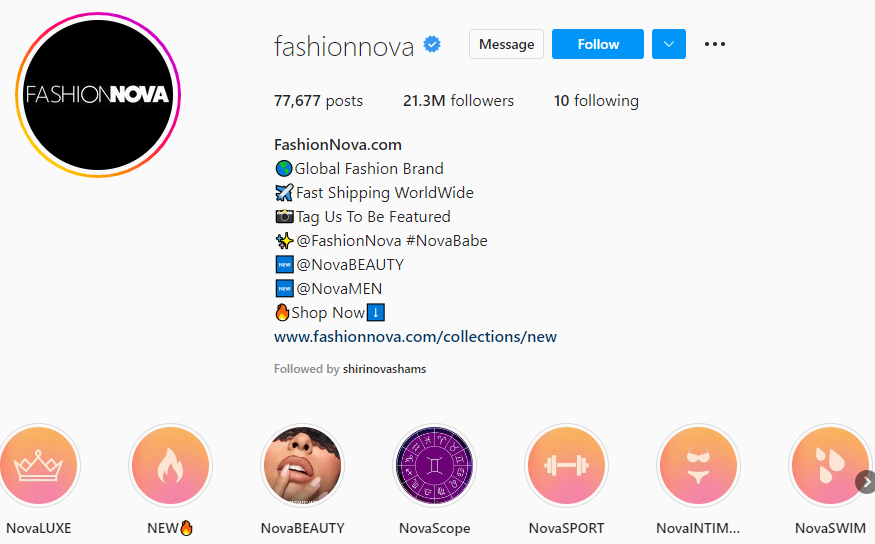Open shirinovashams follower profile
Image resolution: width=875 pixels, height=544 pixels.
[384, 369]
